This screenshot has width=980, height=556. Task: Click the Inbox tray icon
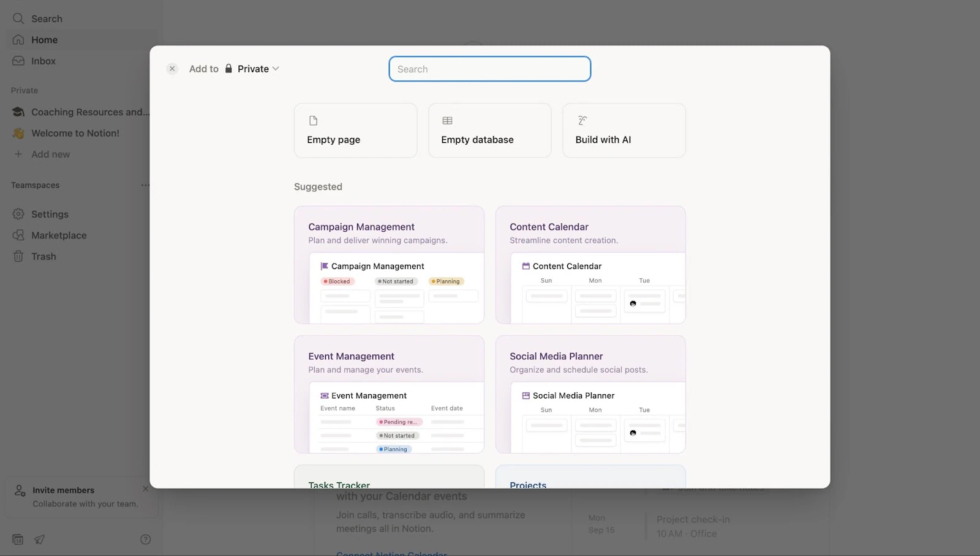click(x=18, y=61)
